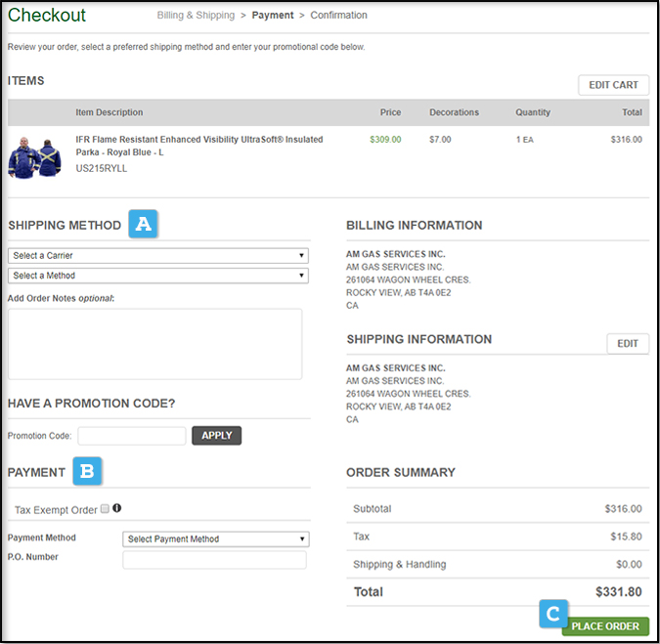Click into the Promotion Code field

click(131, 436)
